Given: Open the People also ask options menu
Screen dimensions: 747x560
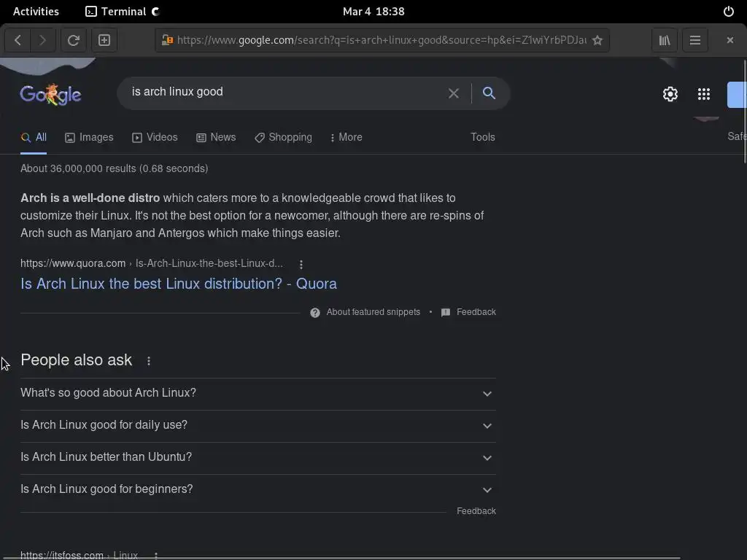Looking at the screenshot, I should point(149,361).
